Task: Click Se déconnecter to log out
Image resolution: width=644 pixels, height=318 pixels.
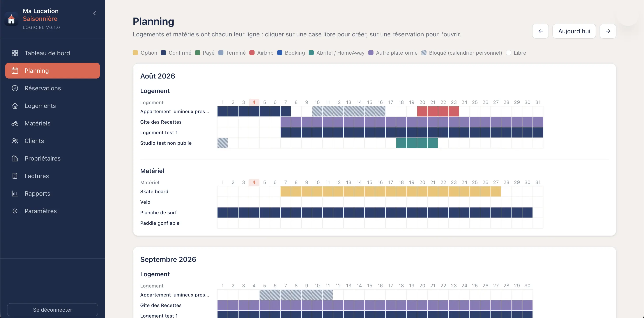Action: coord(53,310)
